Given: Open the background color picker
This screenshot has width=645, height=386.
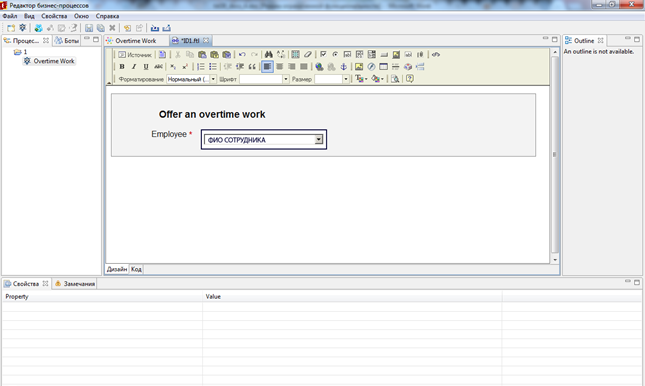Looking at the screenshot, I should coord(377,79).
